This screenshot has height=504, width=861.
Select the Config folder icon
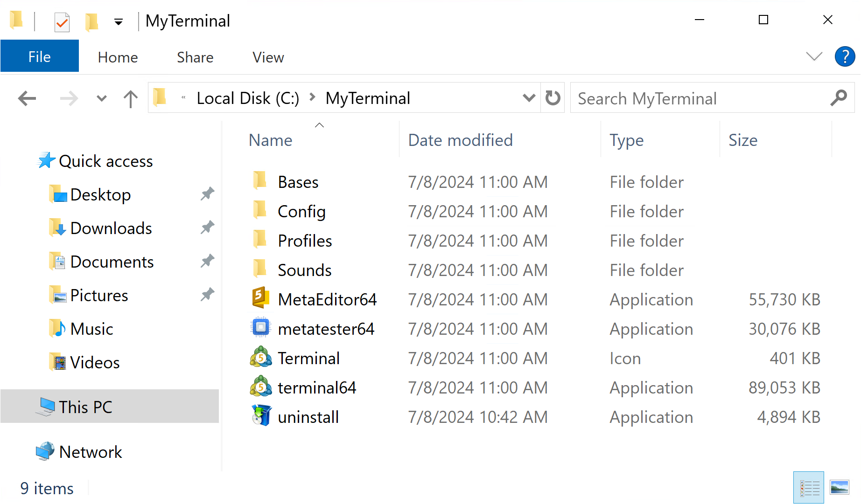click(260, 210)
